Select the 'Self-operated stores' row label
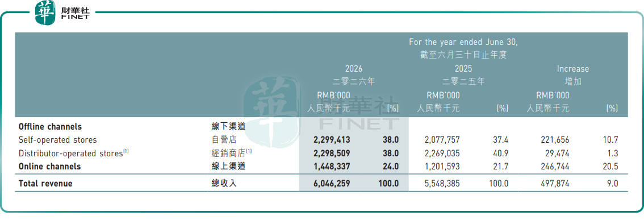 pyautogui.click(x=57, y=140)
